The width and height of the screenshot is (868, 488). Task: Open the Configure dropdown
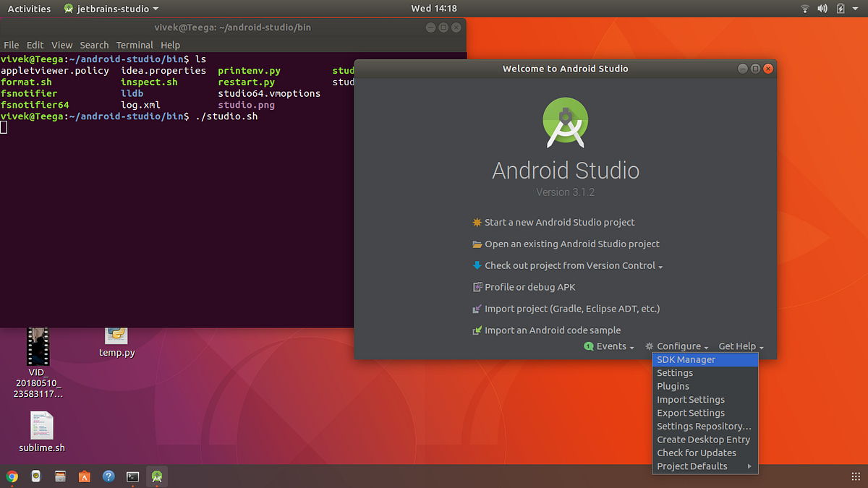[677, 346]
